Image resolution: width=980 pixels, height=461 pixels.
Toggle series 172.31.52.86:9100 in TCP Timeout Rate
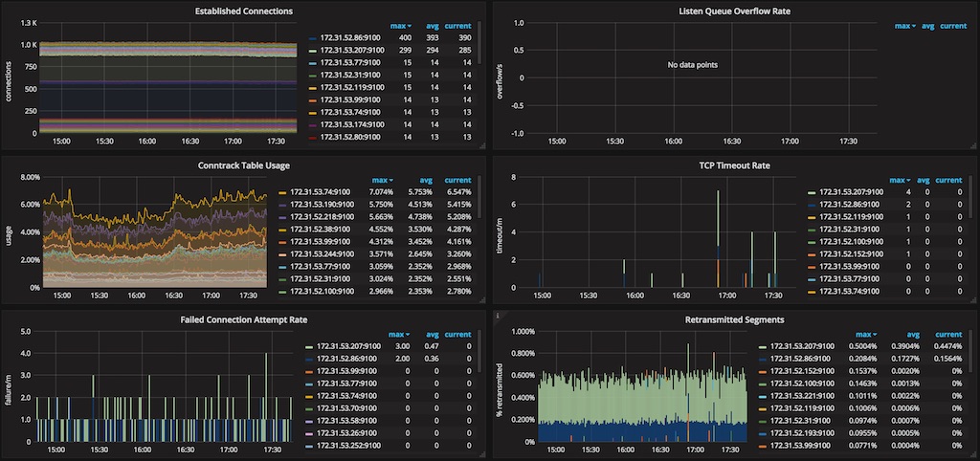click(x=848, y=205)
